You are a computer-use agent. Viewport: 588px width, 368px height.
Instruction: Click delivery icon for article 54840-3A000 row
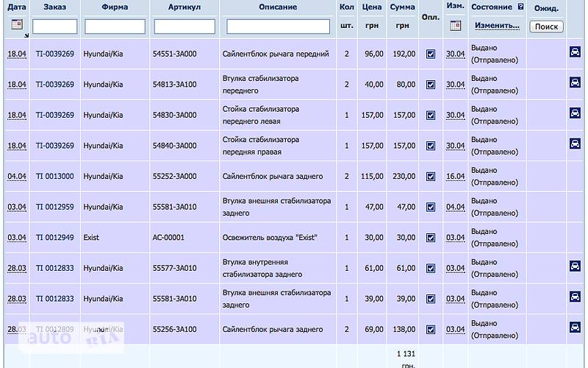575,144
